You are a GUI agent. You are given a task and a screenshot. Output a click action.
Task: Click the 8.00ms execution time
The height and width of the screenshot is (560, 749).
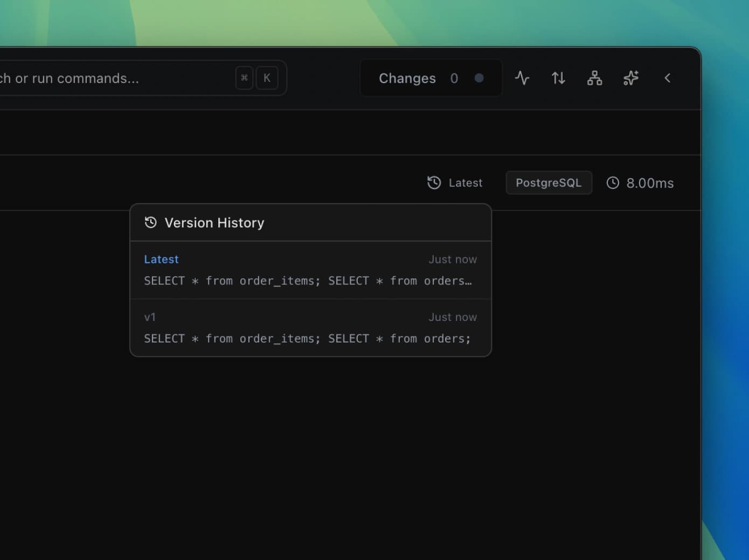[650, 184]
